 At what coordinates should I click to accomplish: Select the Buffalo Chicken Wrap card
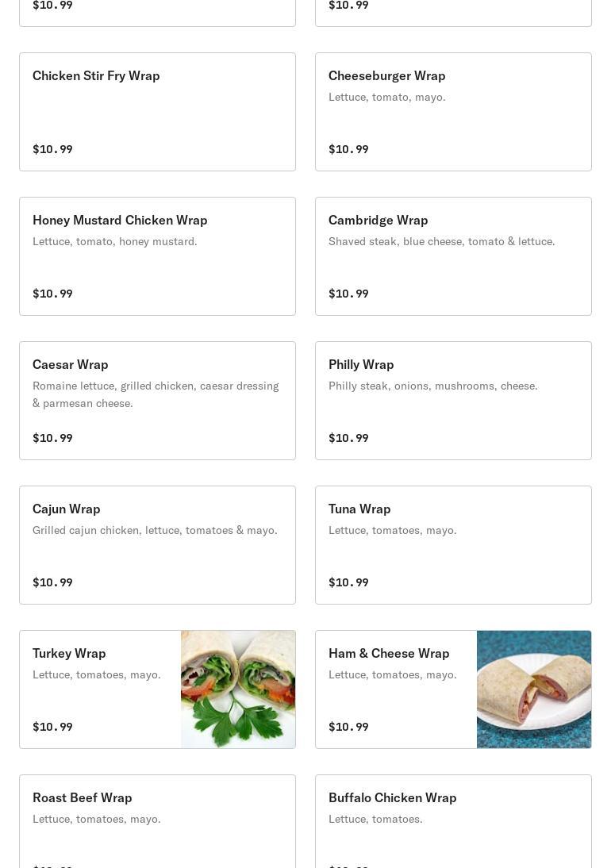[x=453, y=821]
